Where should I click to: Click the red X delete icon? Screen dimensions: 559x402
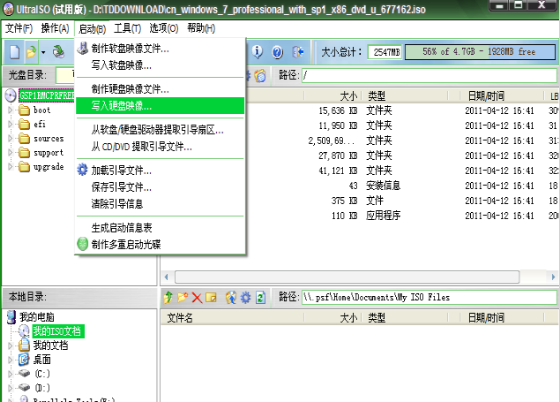pos(197,298)
